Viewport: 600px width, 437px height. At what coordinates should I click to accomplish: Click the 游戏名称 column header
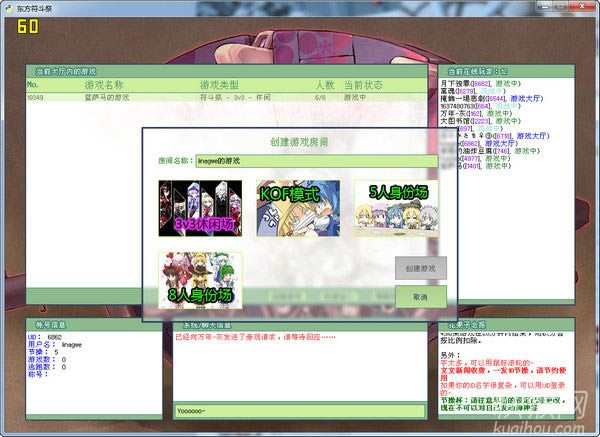(100, 86)
